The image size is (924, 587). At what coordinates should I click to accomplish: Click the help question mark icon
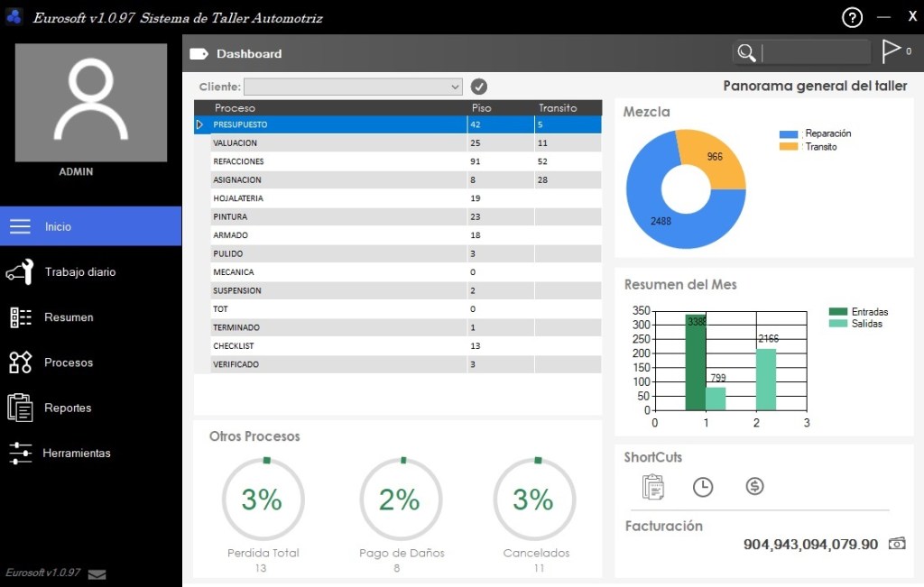tap(852, 17)
